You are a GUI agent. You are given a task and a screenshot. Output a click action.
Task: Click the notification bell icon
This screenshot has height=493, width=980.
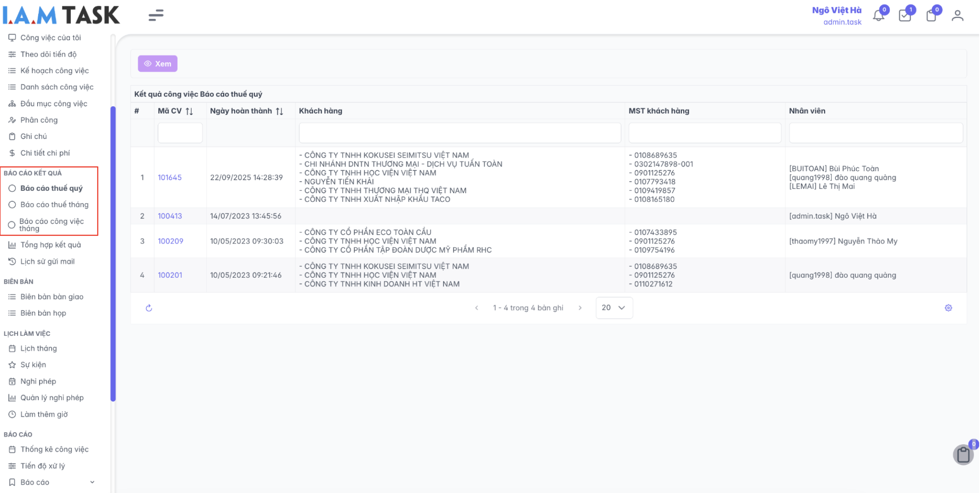point(878,16)
